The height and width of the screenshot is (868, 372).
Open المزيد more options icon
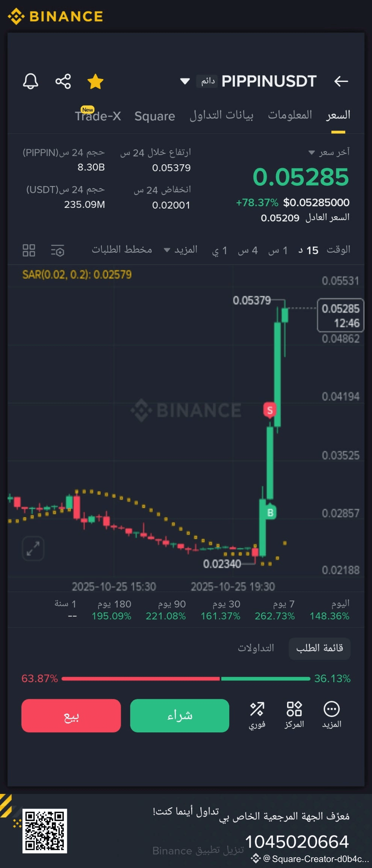coord(331,715)
